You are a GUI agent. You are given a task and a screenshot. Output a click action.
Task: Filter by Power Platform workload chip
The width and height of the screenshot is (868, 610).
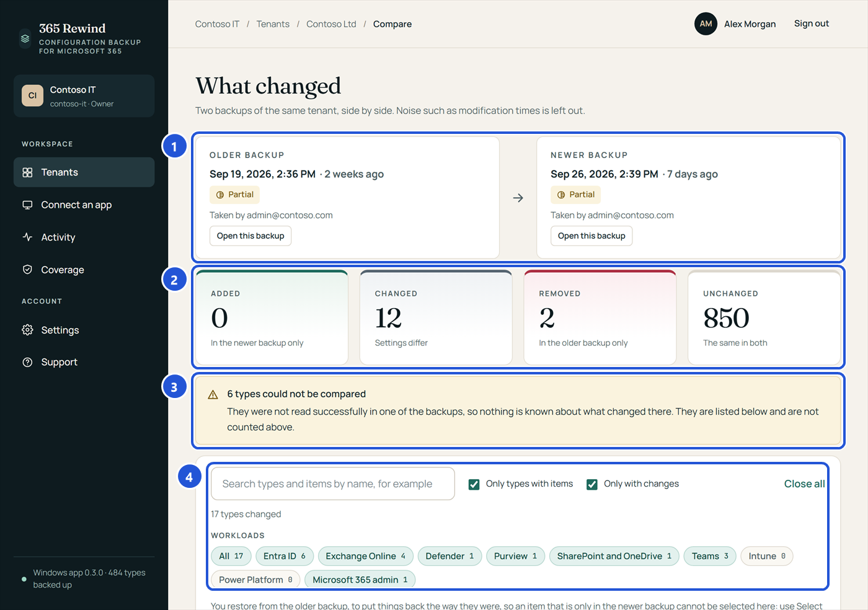[255, 580]
